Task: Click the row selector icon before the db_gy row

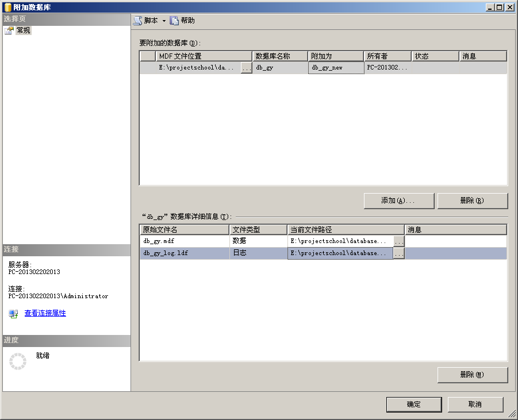Action: coord(147,67)
